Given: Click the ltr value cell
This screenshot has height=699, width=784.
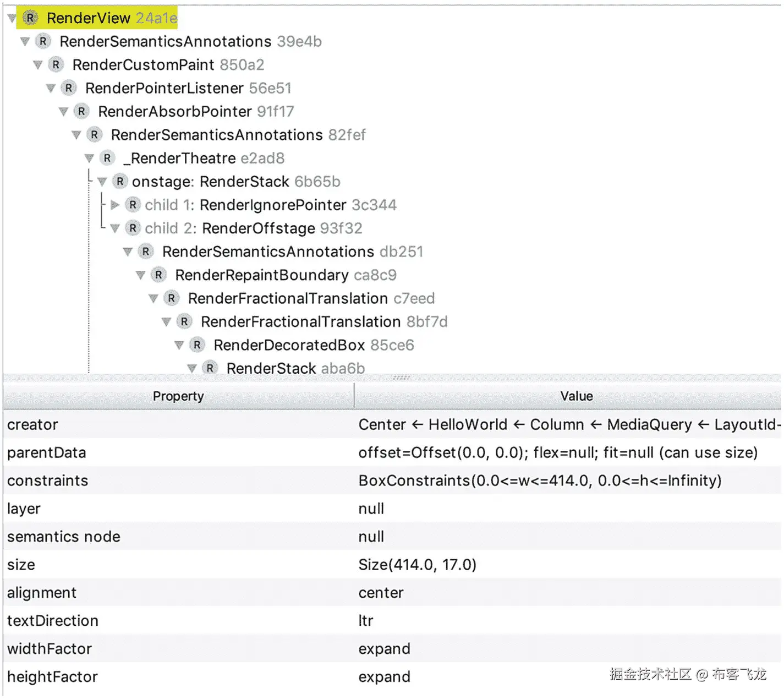Looking at the screenshot, I should [366, 621].
